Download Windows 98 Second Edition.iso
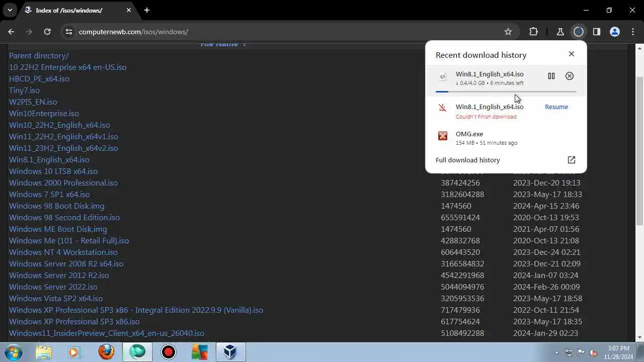 coord(64,218)
